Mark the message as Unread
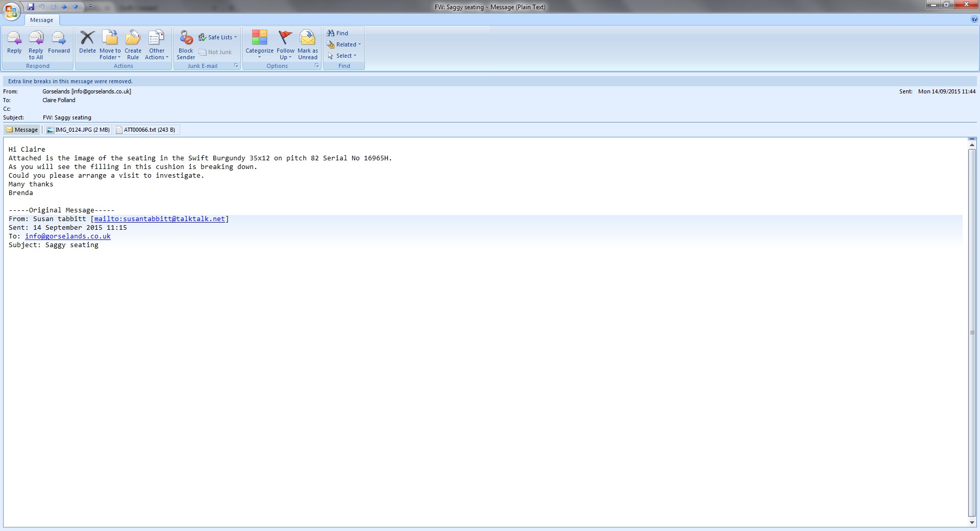Image resolution: width=980 pixels, height=531 pixels. pos(308,45)
